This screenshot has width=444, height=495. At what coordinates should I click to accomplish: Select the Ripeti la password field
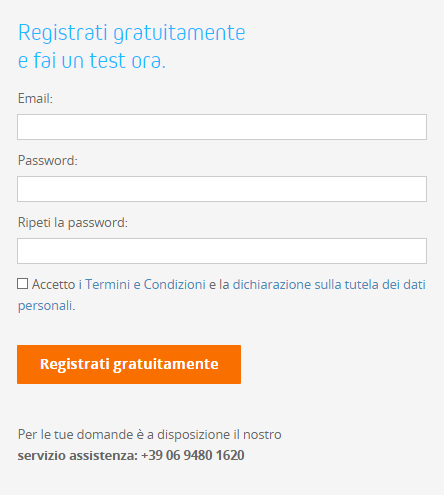(x=222, y=251)
